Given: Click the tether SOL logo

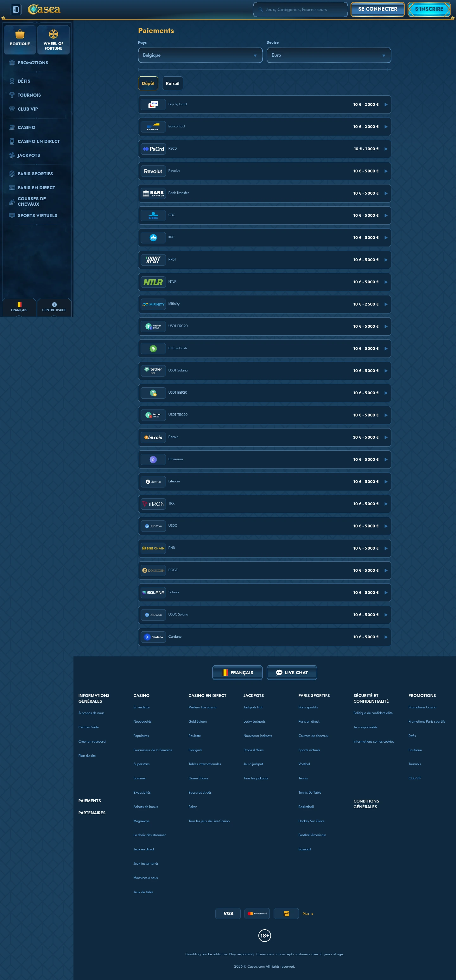Looking at the screenshot, I should [153, 371].
